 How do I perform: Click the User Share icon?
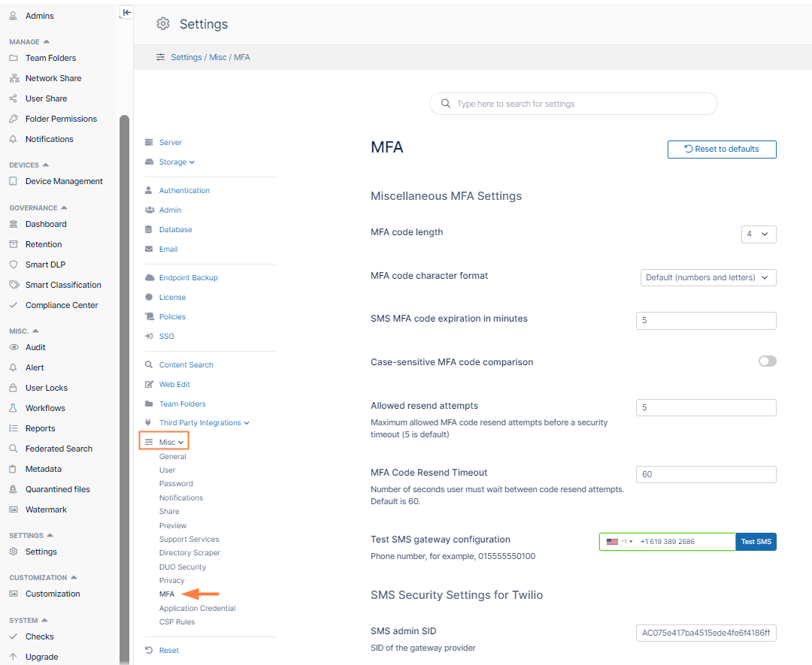click(14, 98)
